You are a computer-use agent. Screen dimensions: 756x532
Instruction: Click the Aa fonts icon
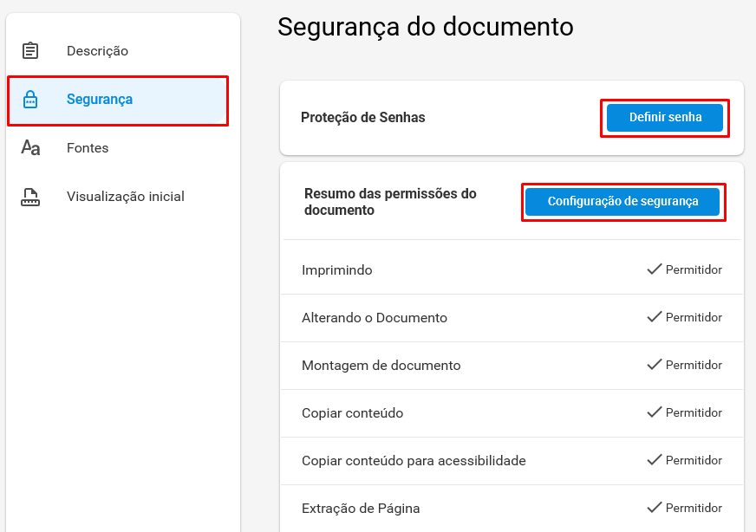coord(30,147)
